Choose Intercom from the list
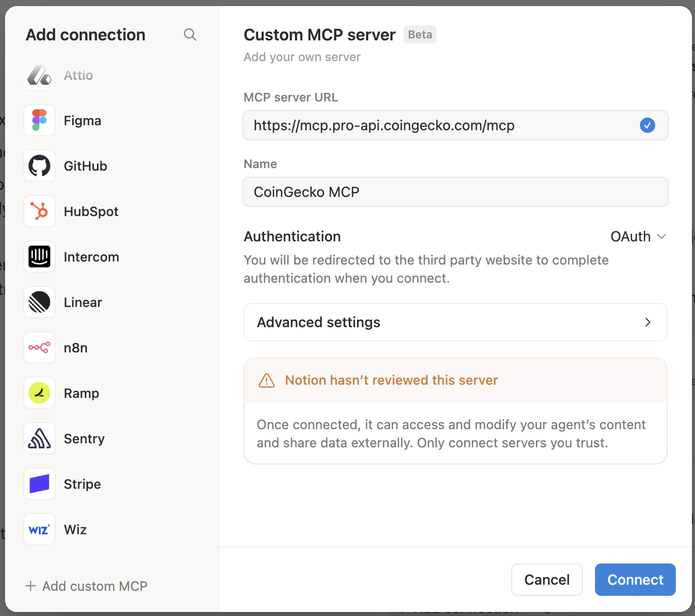The image size is (695, 616). click(x=91, y=257)
